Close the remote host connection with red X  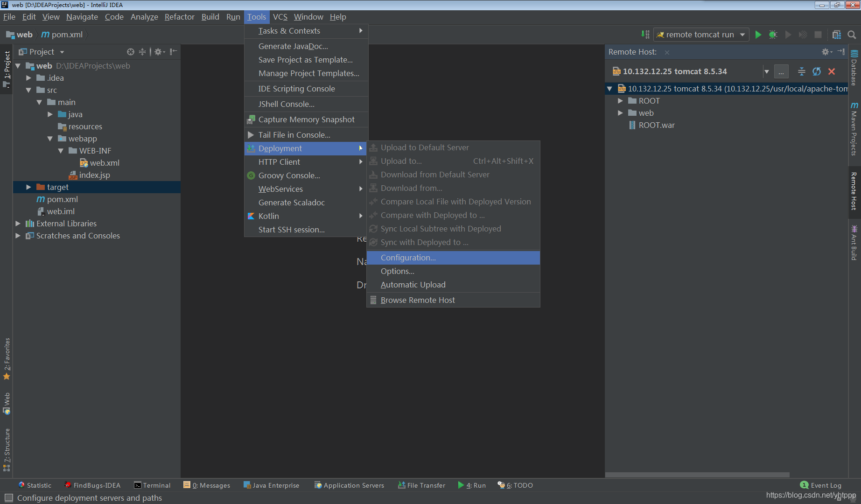832,71
